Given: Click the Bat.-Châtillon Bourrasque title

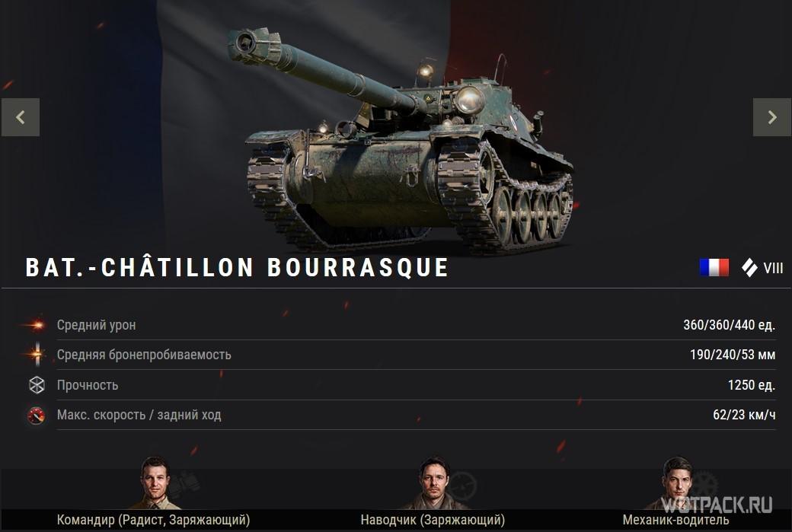Looking at the screenshot, I should click(x=237, y=266).
